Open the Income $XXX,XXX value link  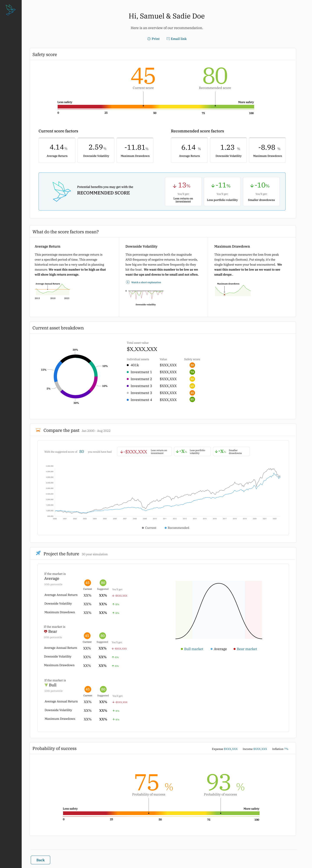(x=260, y=749)
